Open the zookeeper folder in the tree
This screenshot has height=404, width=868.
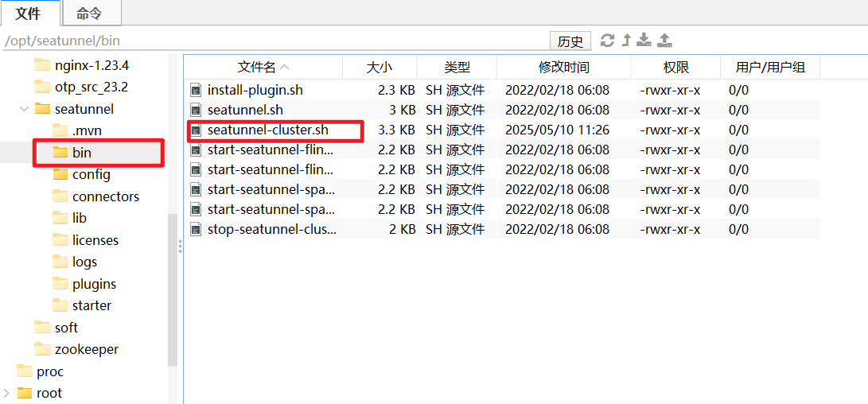[87, 349]
